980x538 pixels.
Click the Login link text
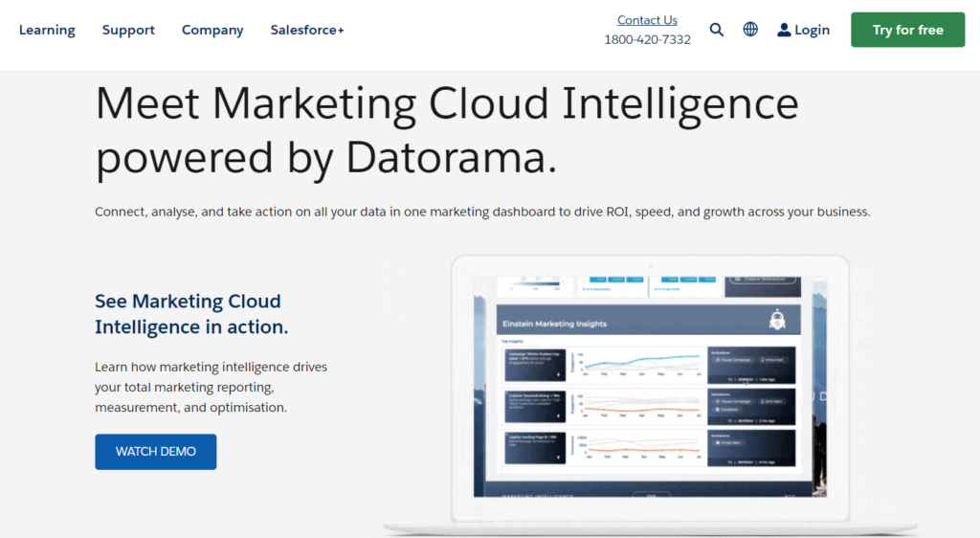[812, 30]
